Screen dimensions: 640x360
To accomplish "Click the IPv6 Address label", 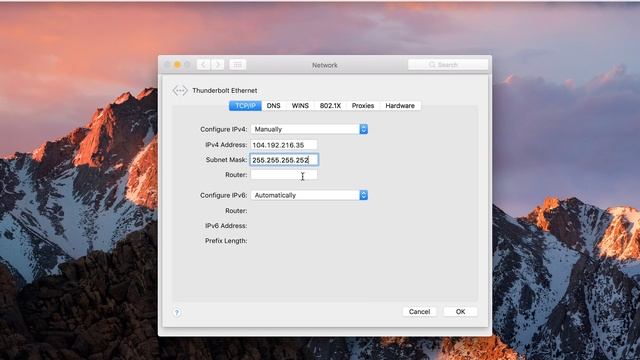I will click(226, 226).
